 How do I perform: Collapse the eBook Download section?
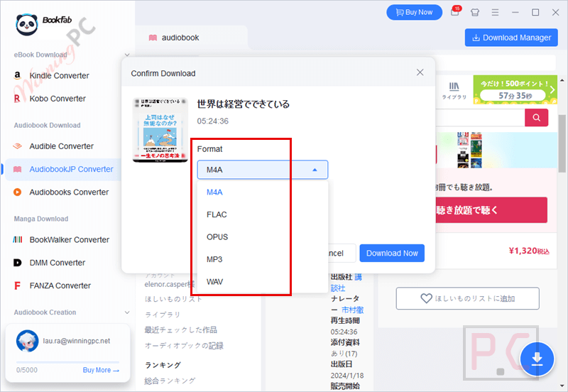127,55
